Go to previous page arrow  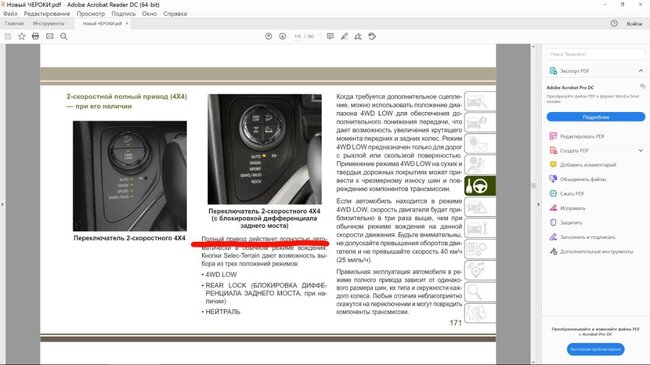coord(269,36)
